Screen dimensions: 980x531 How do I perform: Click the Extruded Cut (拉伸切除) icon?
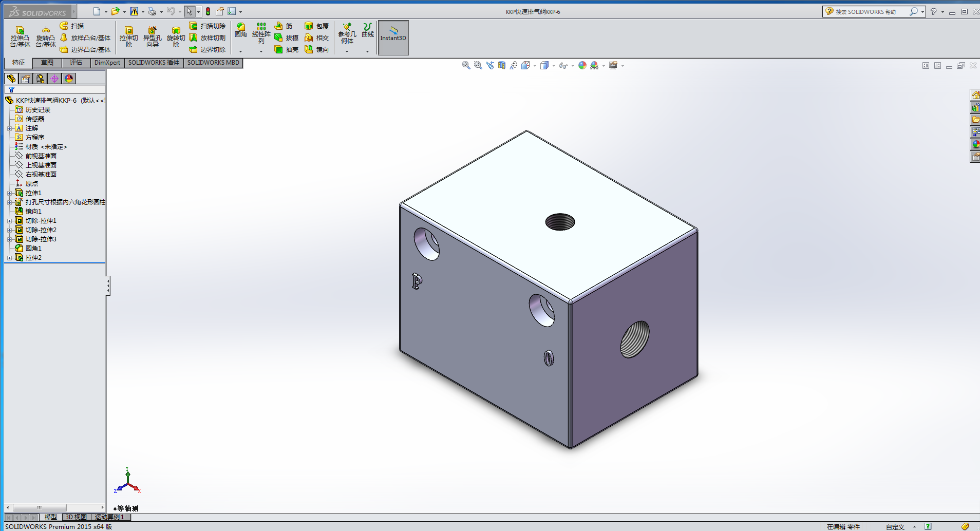point(128,36)
